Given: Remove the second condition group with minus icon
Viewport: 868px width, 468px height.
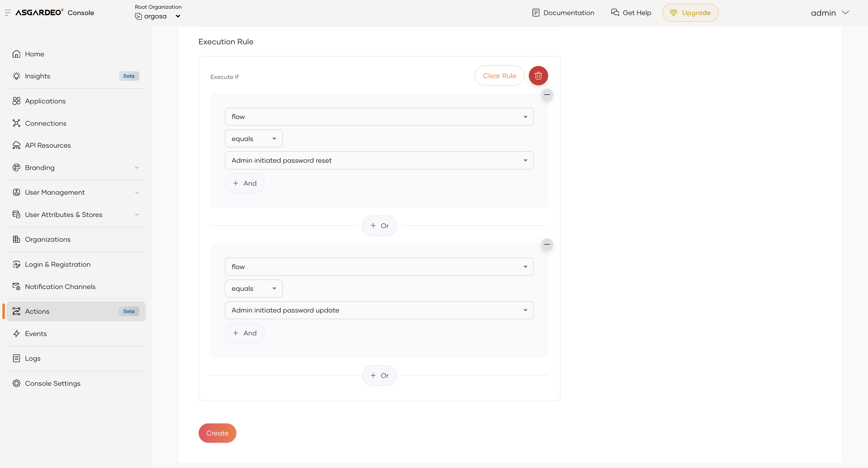Looking at the screenshot, I should click(547, 244).
